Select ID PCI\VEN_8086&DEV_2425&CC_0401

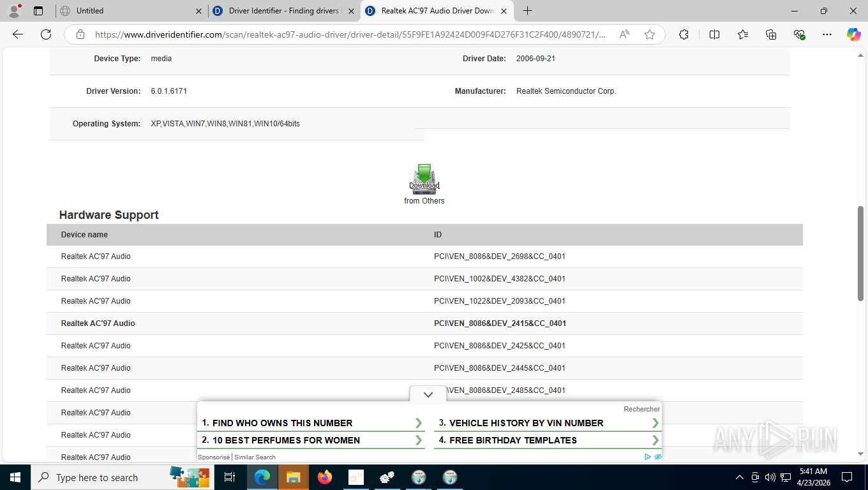coord(500,346)
